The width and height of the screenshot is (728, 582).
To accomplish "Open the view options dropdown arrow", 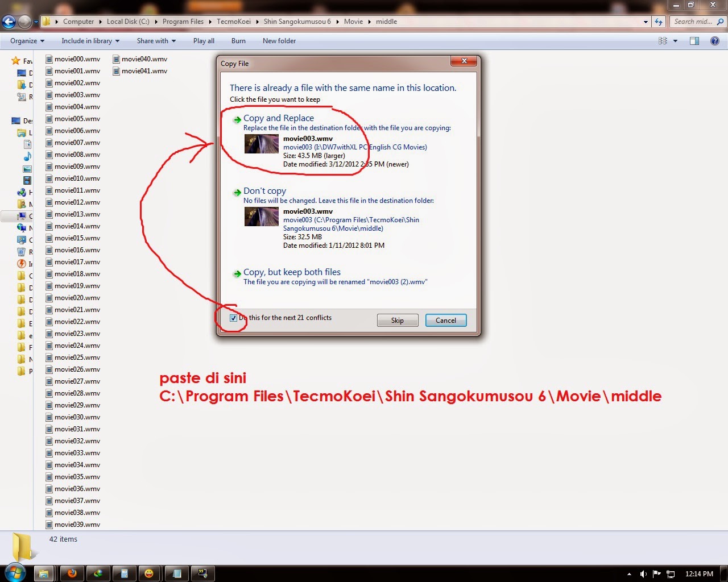I will click(x=675, y=41).
